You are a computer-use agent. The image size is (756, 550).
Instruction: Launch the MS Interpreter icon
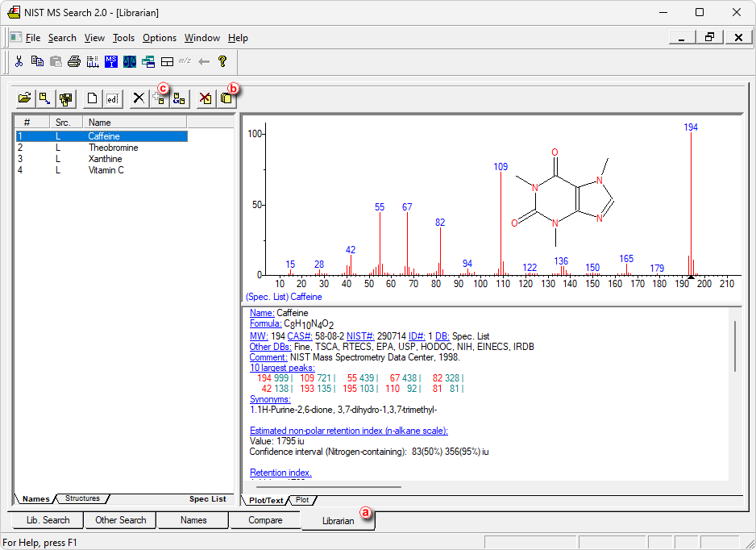click(111, 61)
